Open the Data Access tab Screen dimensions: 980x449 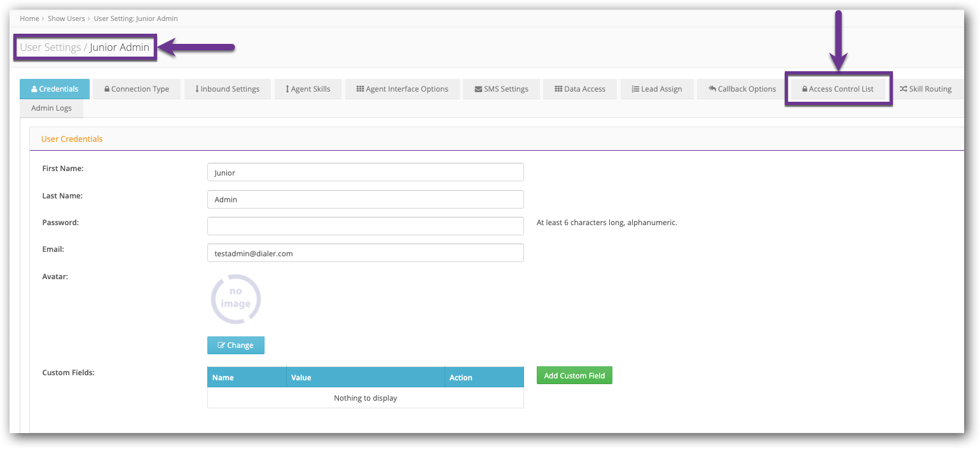click(x=579, y=89)
